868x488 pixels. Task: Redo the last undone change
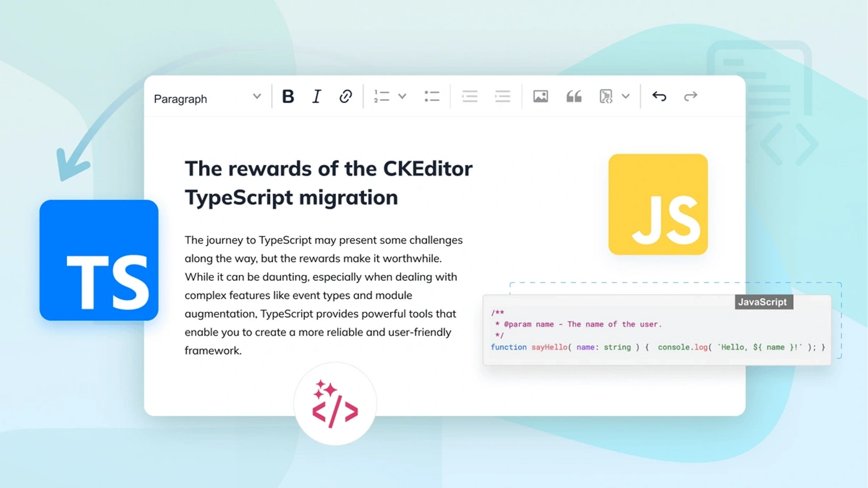691,97
